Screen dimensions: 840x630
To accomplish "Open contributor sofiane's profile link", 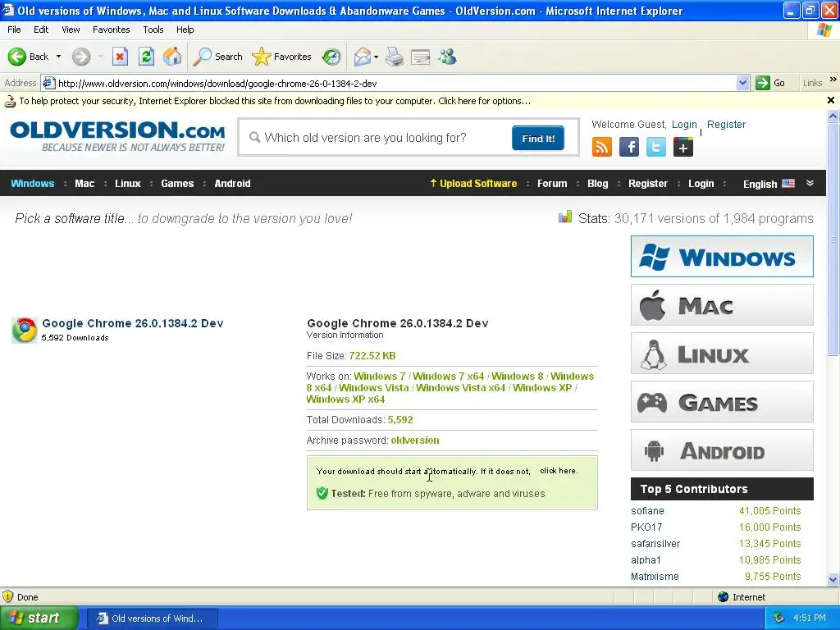I will pyautogui.click(x=647, y=510).
